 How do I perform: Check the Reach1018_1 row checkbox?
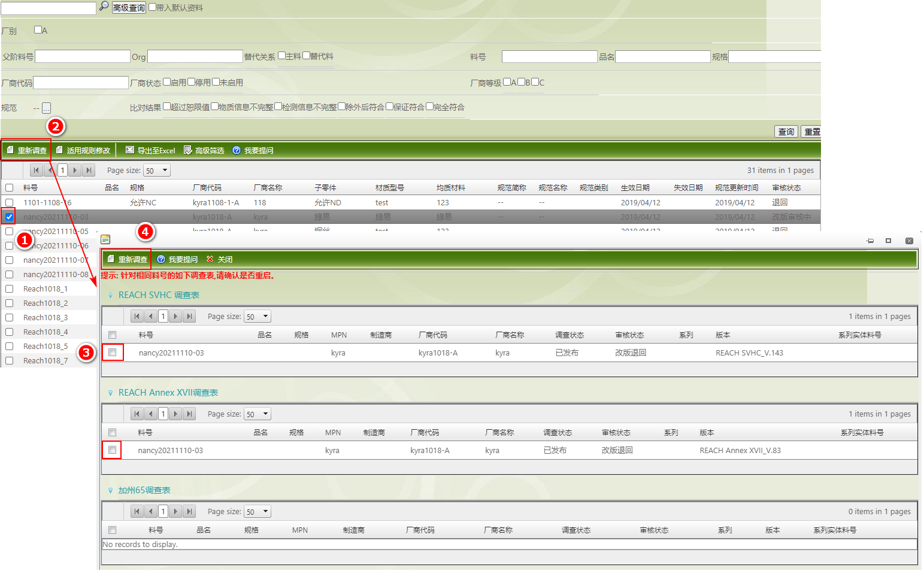(10, 288)
